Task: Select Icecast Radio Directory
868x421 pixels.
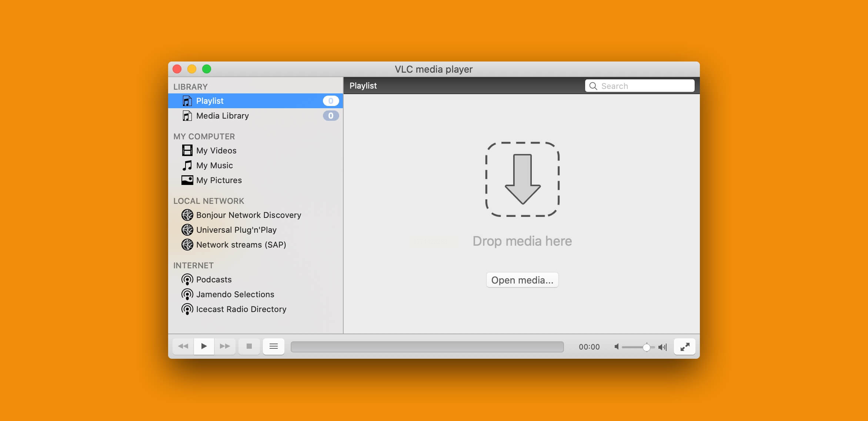Action: click(241, 309)
